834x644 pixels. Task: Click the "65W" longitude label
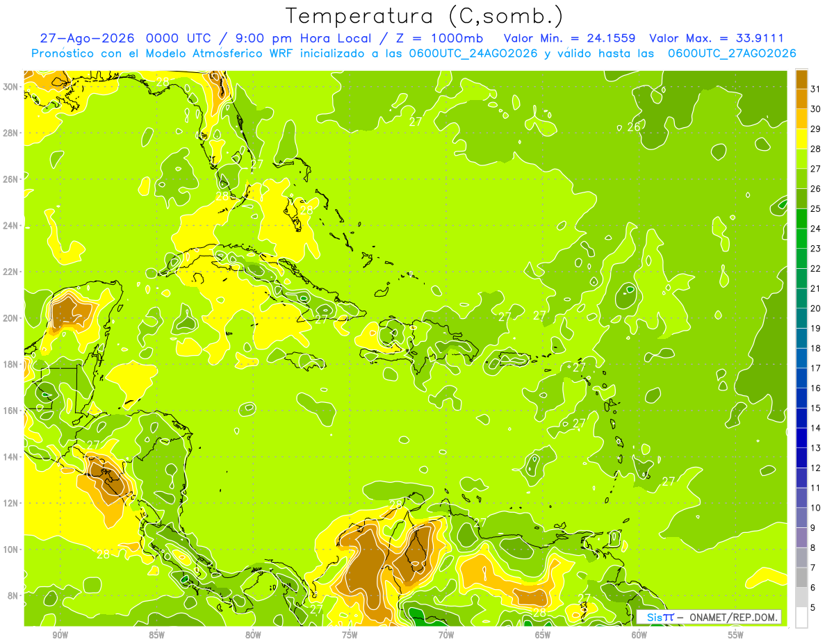(543, 635)
